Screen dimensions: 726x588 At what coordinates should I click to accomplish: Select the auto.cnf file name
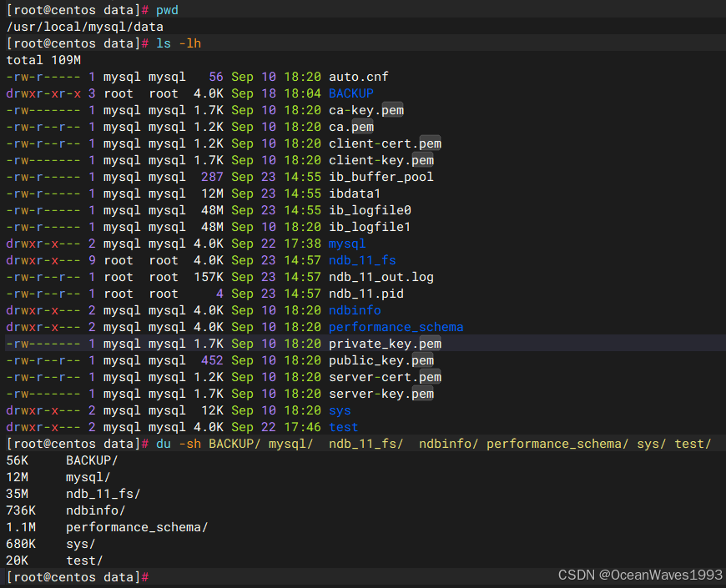point(358,77)
